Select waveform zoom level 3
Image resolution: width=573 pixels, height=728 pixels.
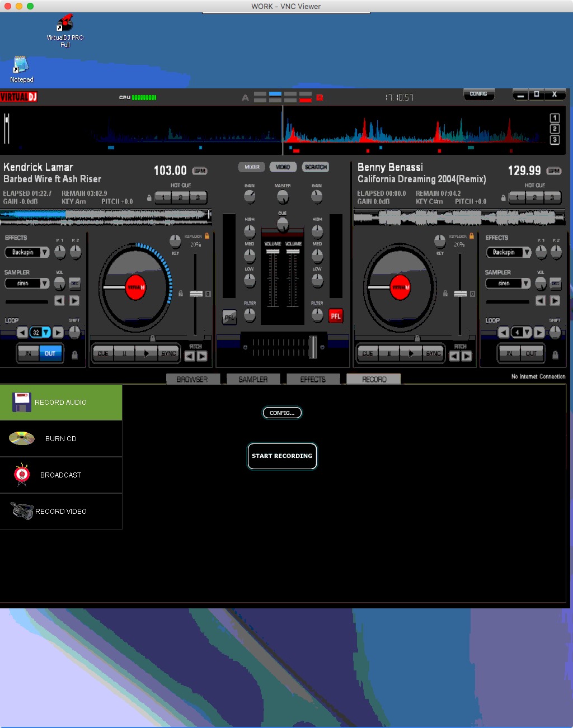coord(555,140)
